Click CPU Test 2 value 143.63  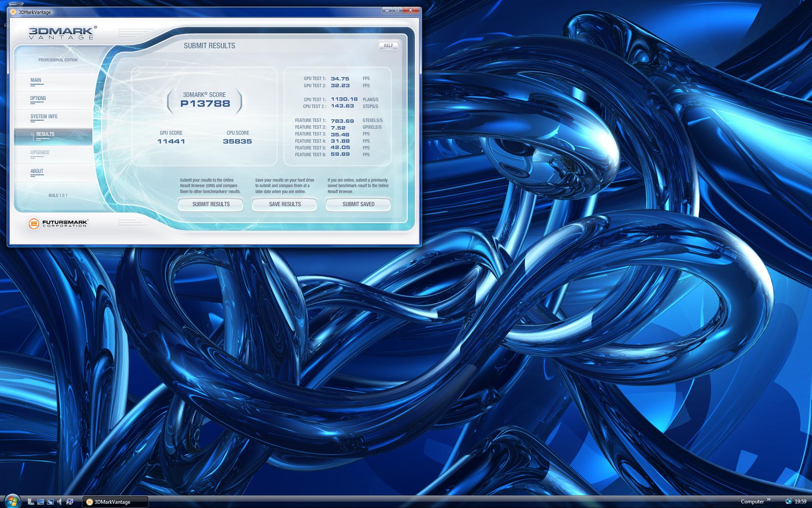pyautogui.click(x=342, y=106)
